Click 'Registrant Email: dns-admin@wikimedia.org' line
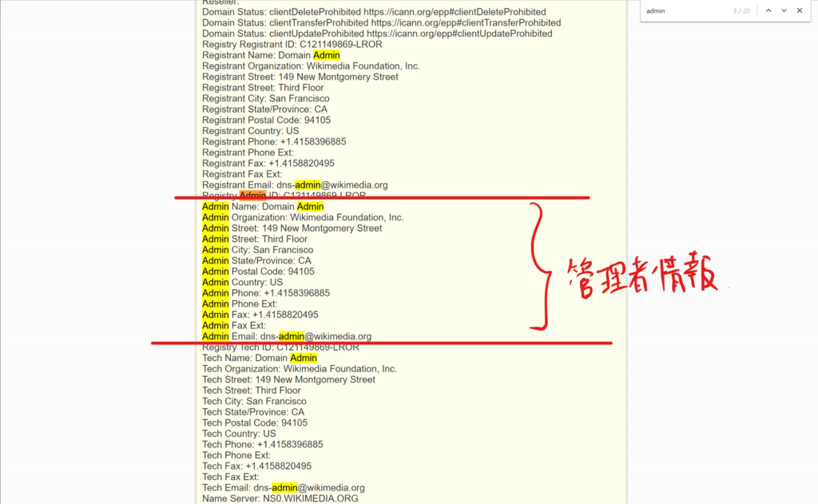The image size is (818, 504). 295,185
